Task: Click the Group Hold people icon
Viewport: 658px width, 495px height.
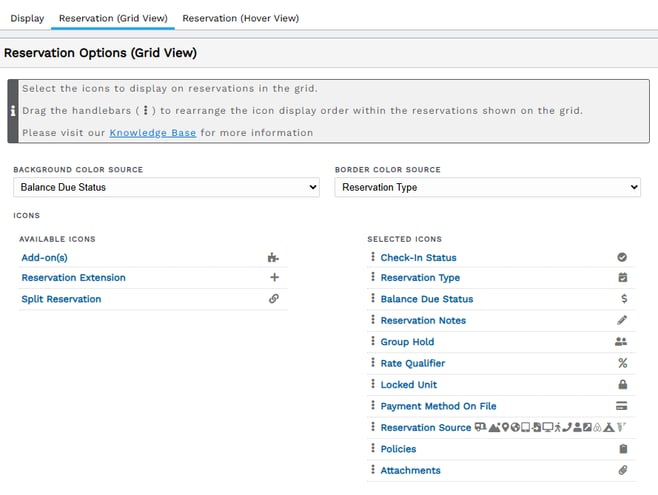Action: click(x=621, y=341)
